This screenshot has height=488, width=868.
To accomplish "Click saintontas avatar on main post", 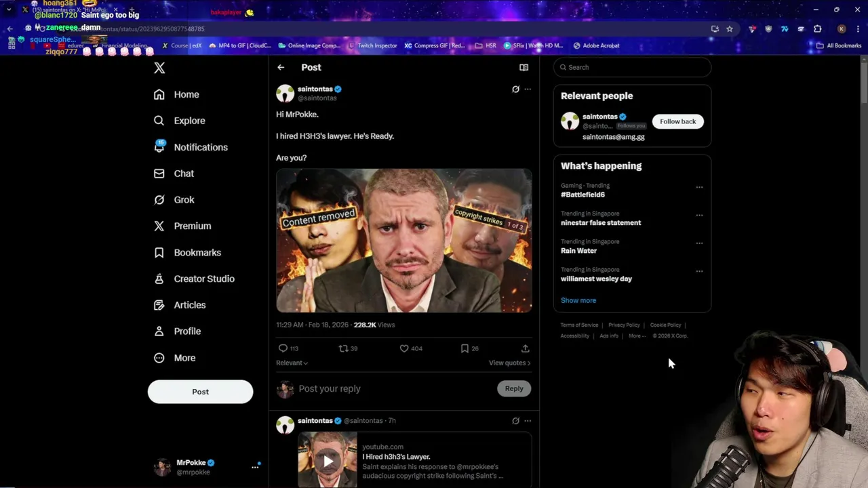I will point(285,93).
